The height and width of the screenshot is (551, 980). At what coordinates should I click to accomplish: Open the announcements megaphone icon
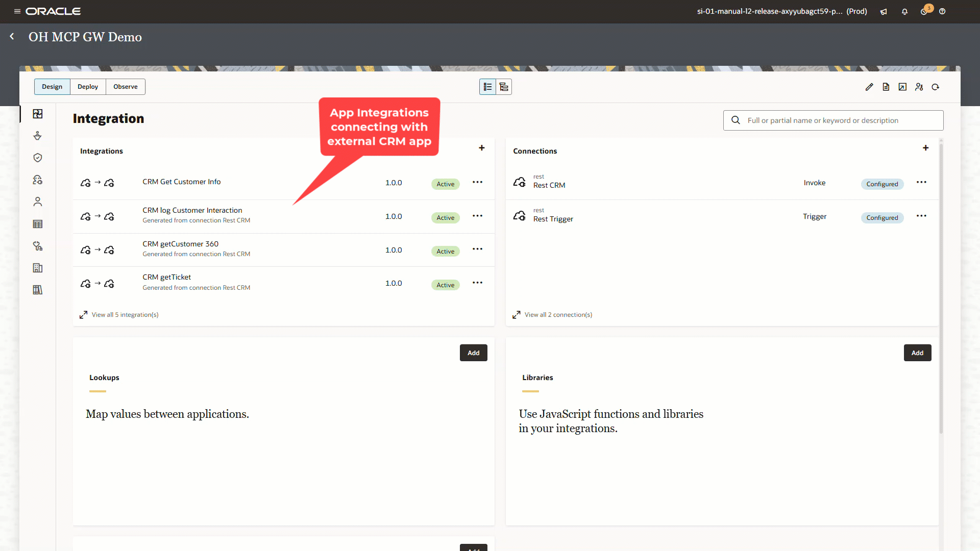[x=884, y=11]
